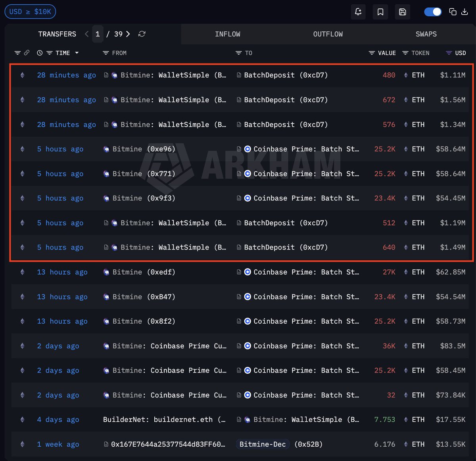Click the ETH token icon in $73.84K row
The image size is (476, 461).
coord(406,395)
